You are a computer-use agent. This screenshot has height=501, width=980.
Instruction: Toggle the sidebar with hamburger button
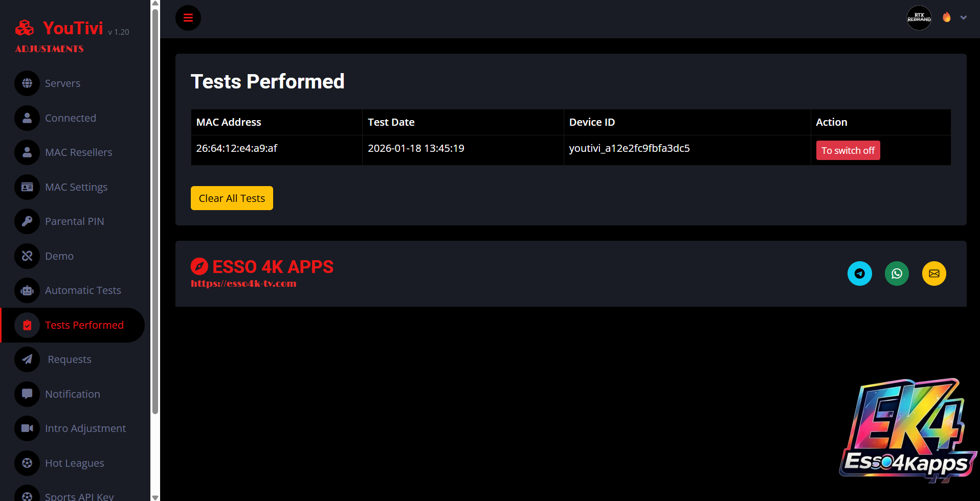[x=188, y=18]
